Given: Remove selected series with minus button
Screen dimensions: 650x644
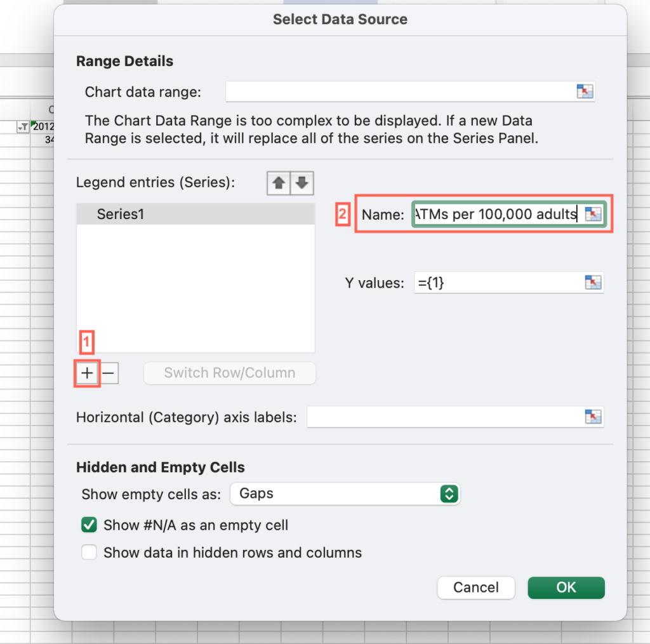Looking at the screenshot, I should (109, 373).
